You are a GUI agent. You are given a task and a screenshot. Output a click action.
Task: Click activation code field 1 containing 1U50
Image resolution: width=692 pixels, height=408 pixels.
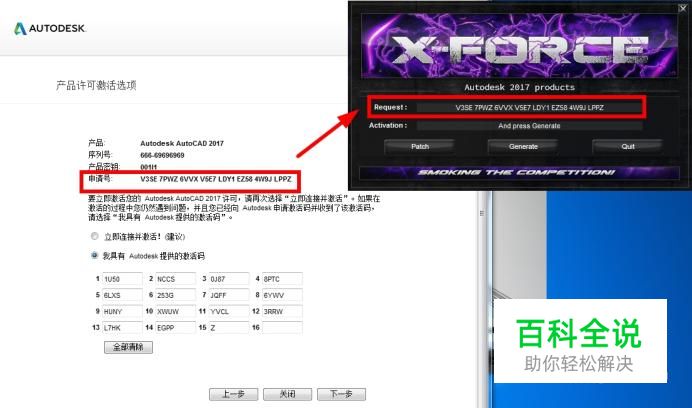pos(122,279)
